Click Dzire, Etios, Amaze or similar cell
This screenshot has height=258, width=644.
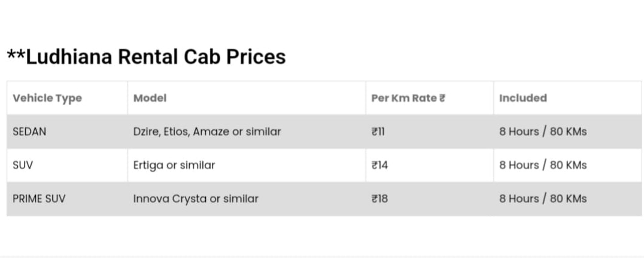207,132
